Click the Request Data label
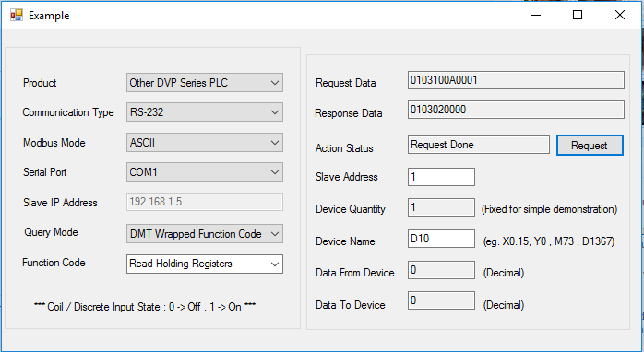644x352 pixels. pyautogui.click(x=345, y=83)
